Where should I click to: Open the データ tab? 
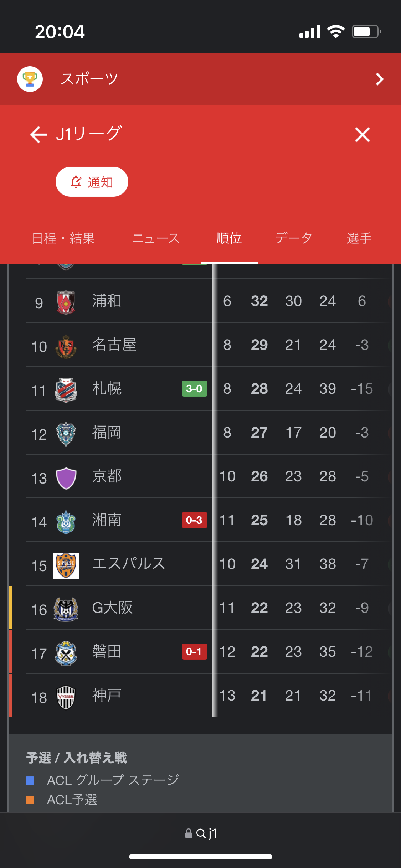pos(294,238)
